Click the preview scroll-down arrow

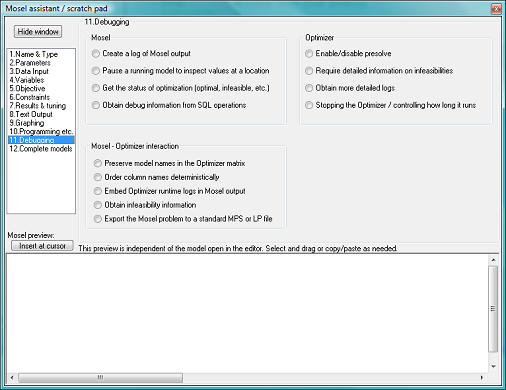point(493,367)
